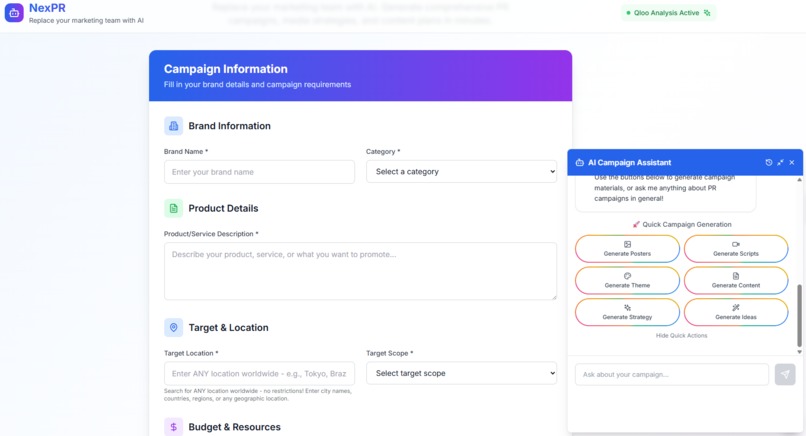
Task: Click Generate Scripts button
Action: pos(736,249)
